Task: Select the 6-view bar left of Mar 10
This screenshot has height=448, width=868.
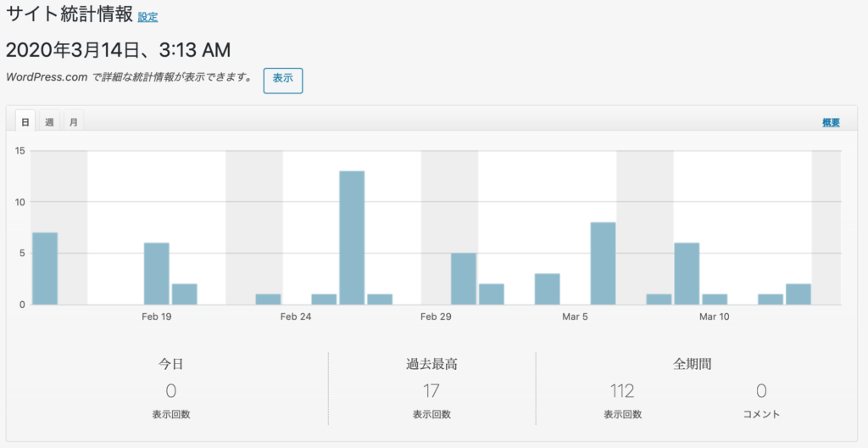Action: click(687, 273)
